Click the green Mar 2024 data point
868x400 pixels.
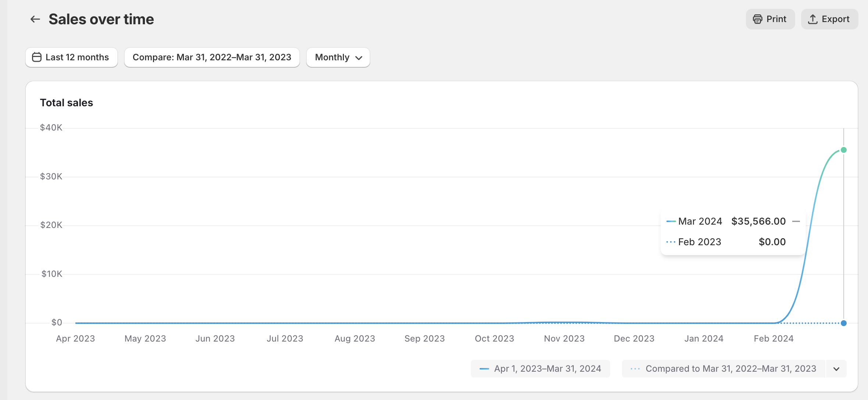[x=844, y=150]
